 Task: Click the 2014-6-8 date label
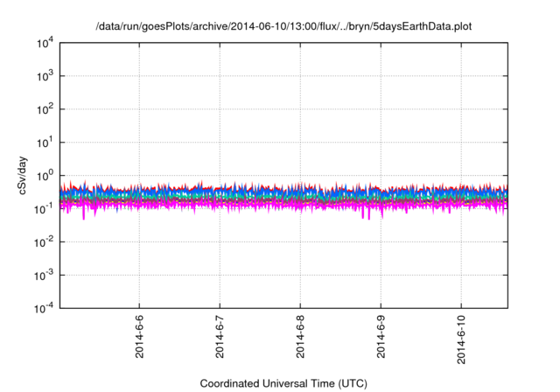[x=300, y=337]
